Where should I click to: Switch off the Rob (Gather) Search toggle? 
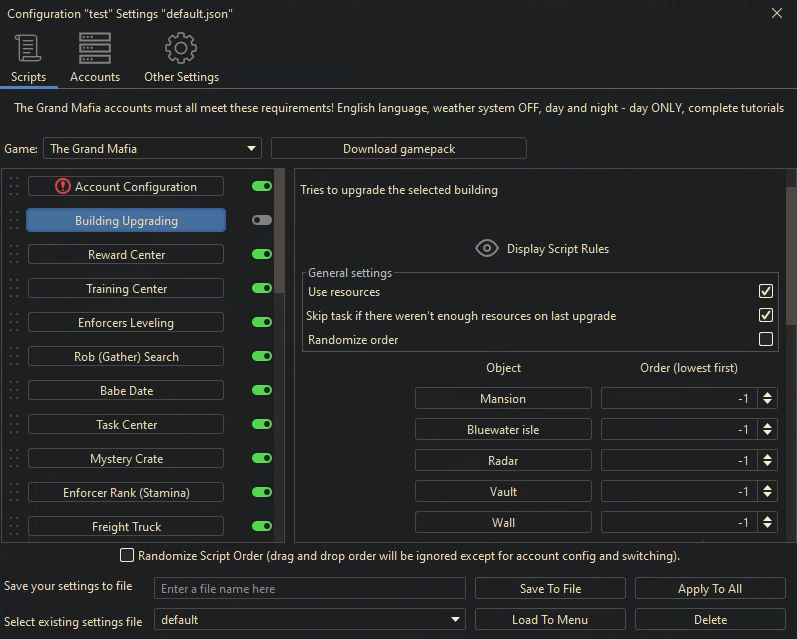click(x=262, y=356)
